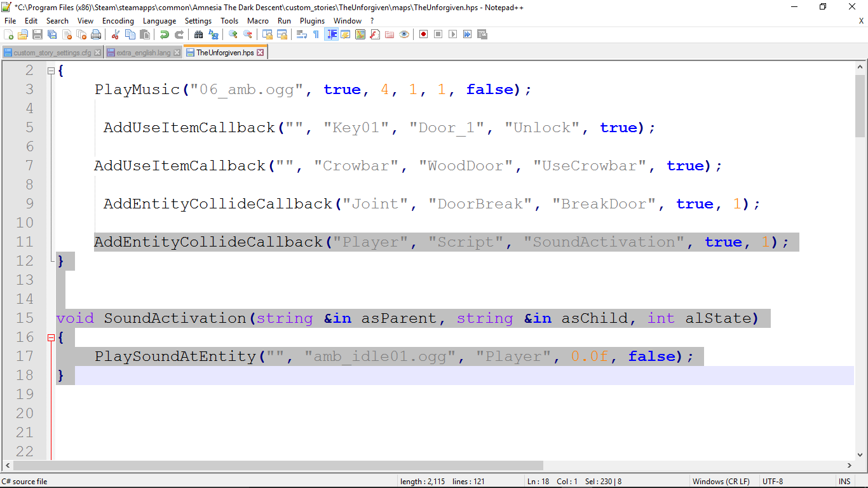Click the Print icon in toolbar
Viewport: 868px width, 488px height.
(96, 34)
